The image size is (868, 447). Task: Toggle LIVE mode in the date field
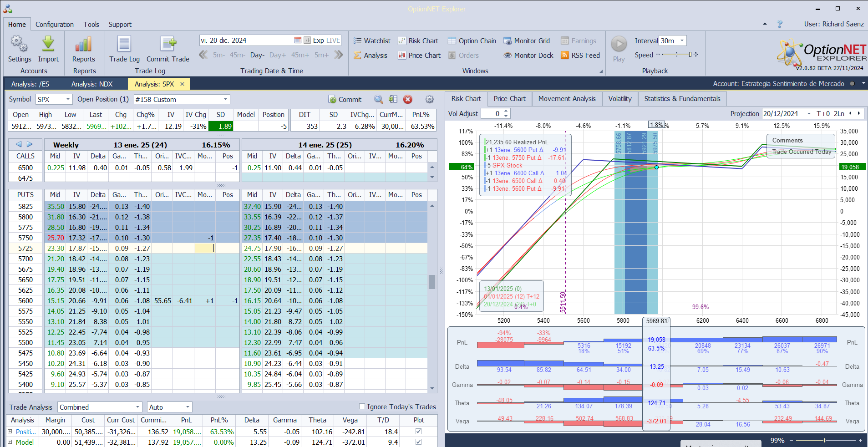(x=333, y=41)
